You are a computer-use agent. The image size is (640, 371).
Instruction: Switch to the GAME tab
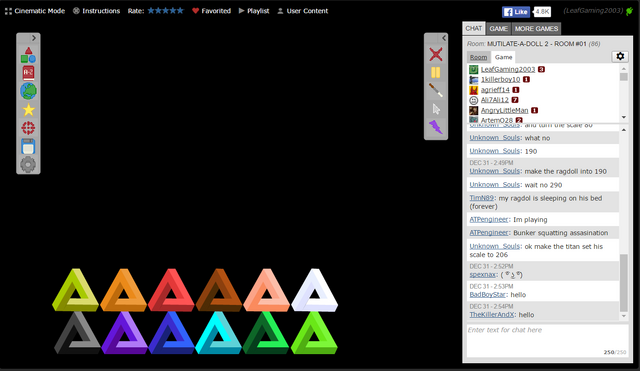point(499,29)
